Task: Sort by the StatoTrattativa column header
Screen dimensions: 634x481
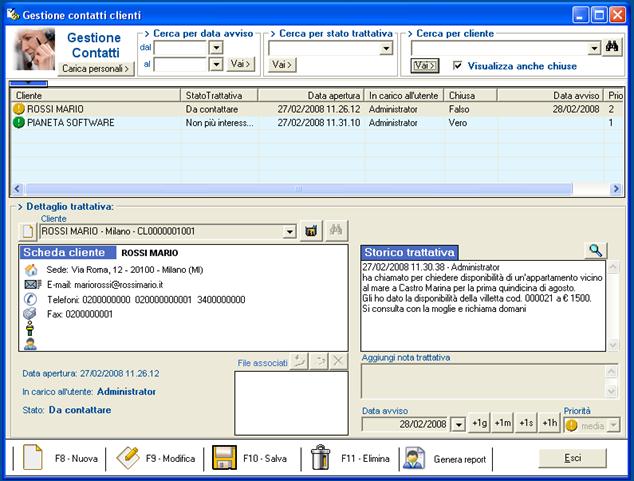Action: point(219,95)
